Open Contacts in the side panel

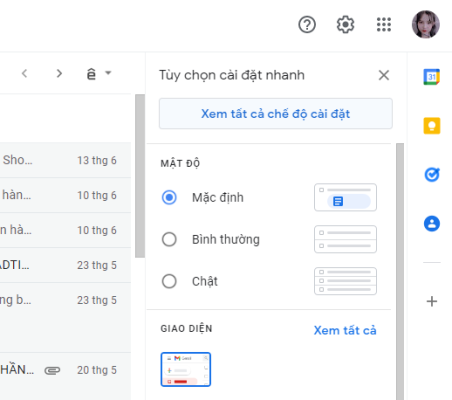pyautogui.click(x=432, y=223)
